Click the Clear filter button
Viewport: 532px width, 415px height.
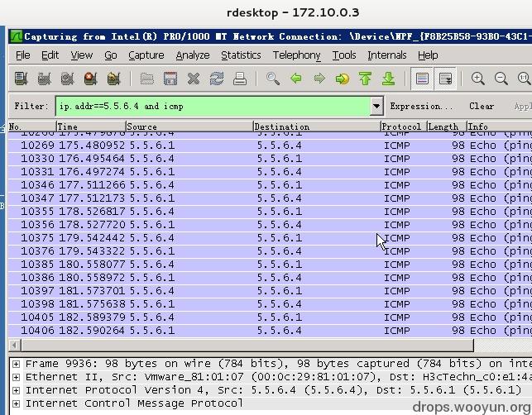(481, 106)
